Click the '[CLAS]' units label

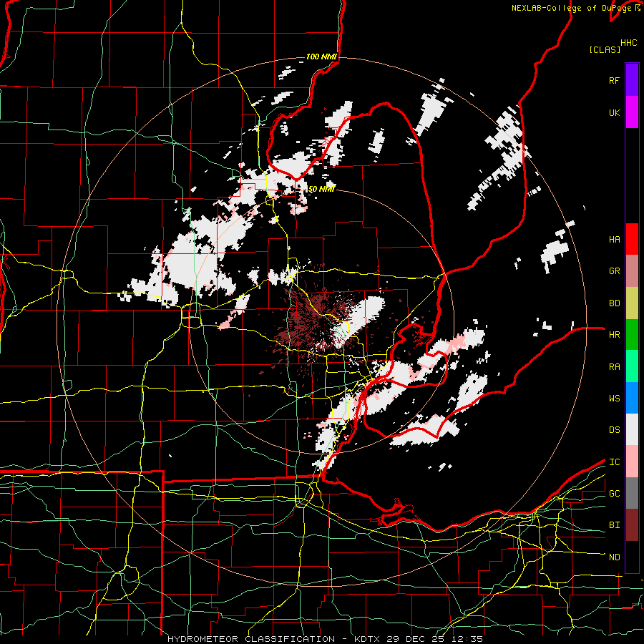(605, 49)
